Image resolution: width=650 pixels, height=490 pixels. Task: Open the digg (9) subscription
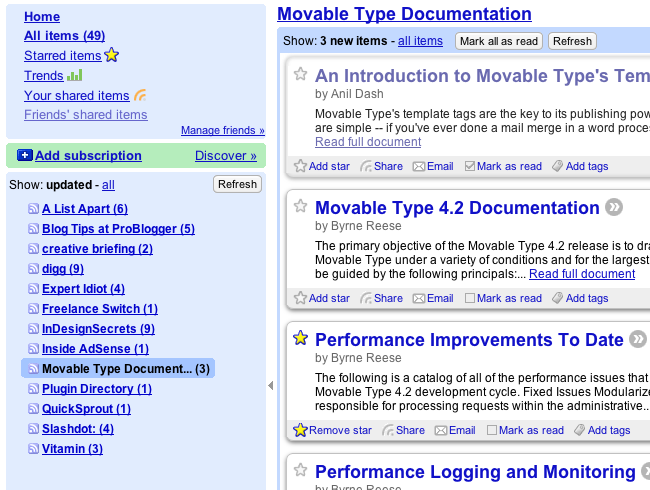tap(63, 269)
